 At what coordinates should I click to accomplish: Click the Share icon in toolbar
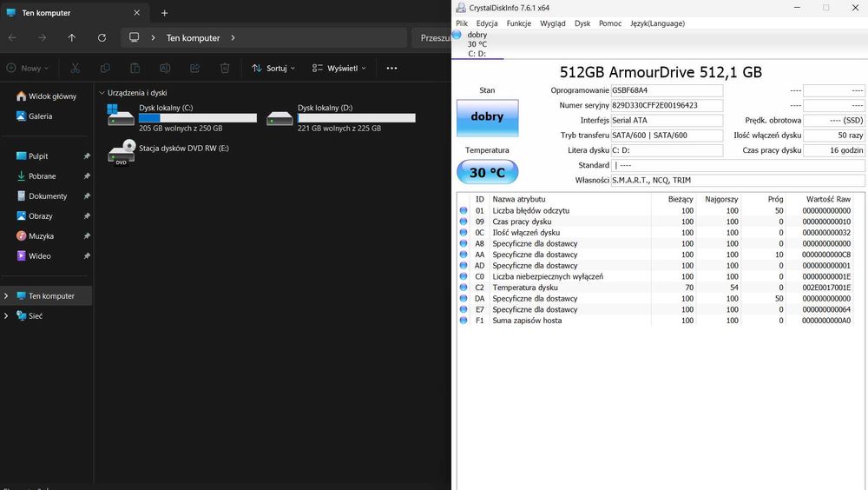pyautogui.click(x=194, y=68)
